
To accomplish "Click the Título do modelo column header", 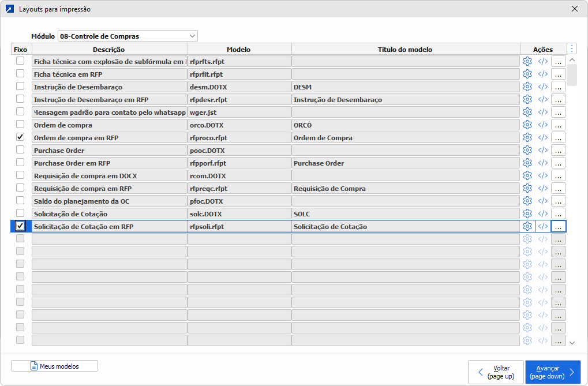I will (405, 50).
